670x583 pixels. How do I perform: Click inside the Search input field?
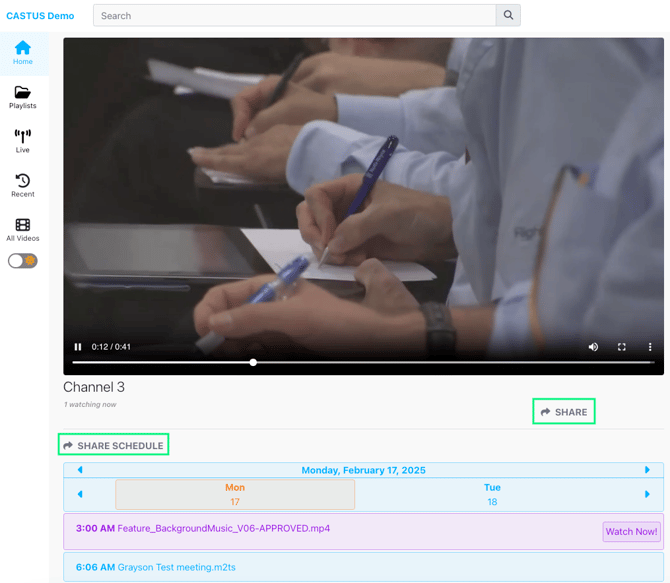pyautogui.click(x=295, y=16)
